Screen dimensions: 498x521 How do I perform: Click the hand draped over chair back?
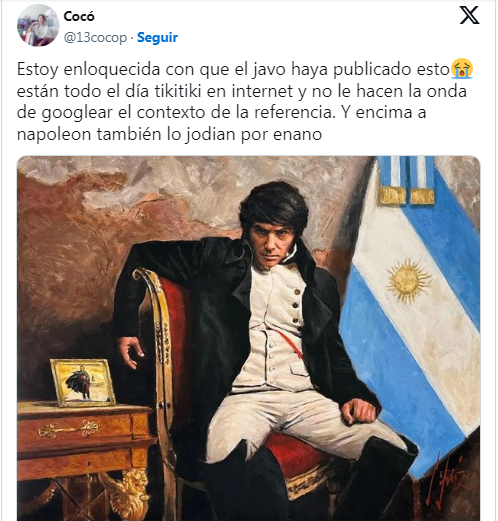pyautogui.click(x=131, y=351)
